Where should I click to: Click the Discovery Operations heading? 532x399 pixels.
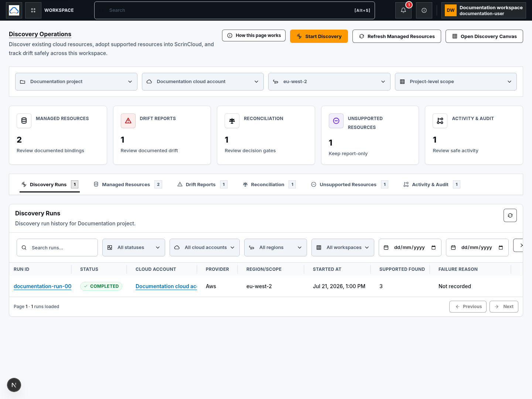[x=40, y=34]
